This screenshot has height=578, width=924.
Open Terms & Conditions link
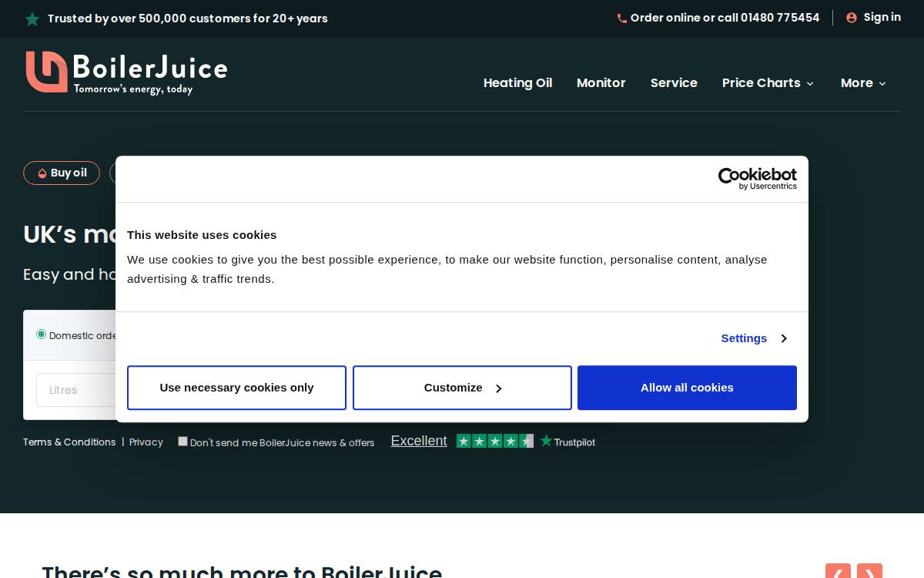tap(69, 442)
